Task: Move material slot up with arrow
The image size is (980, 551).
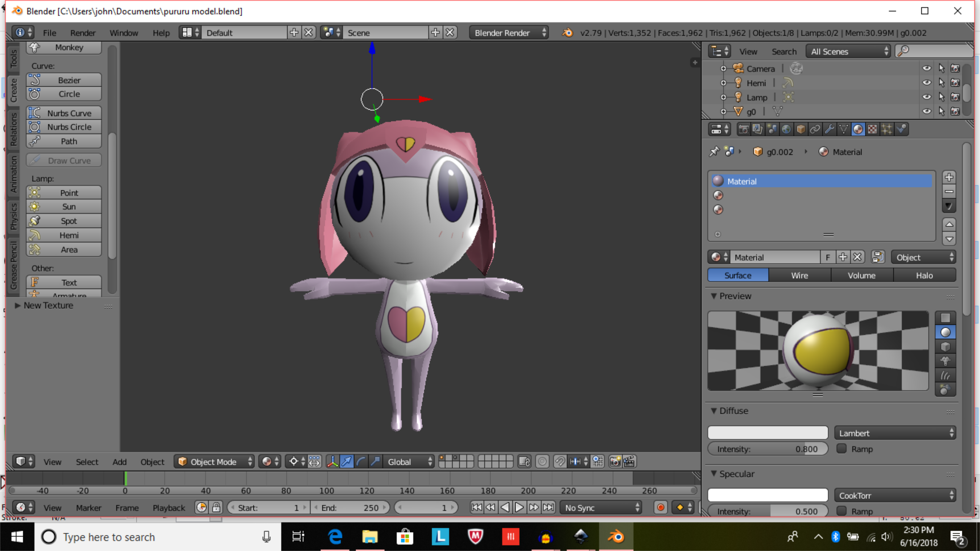Action: click(949, 224)
